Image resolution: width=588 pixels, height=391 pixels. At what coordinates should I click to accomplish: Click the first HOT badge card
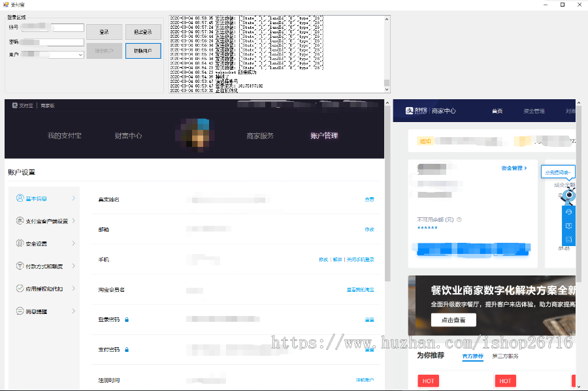(428, 381)
